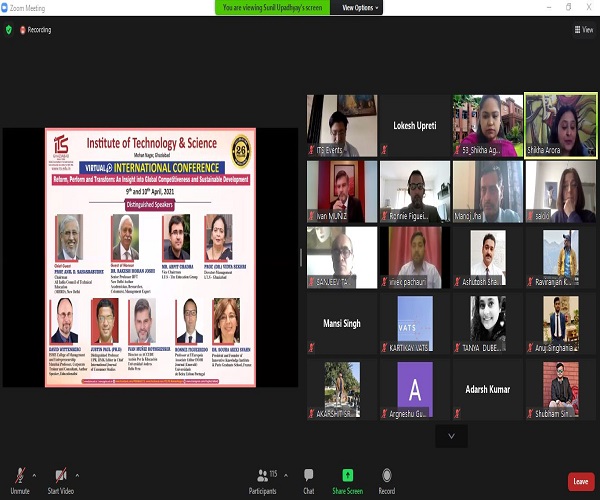The image size is (600, 500).
Task: Select KARTIKAY VATS participant tile
Action: [415, 324]
